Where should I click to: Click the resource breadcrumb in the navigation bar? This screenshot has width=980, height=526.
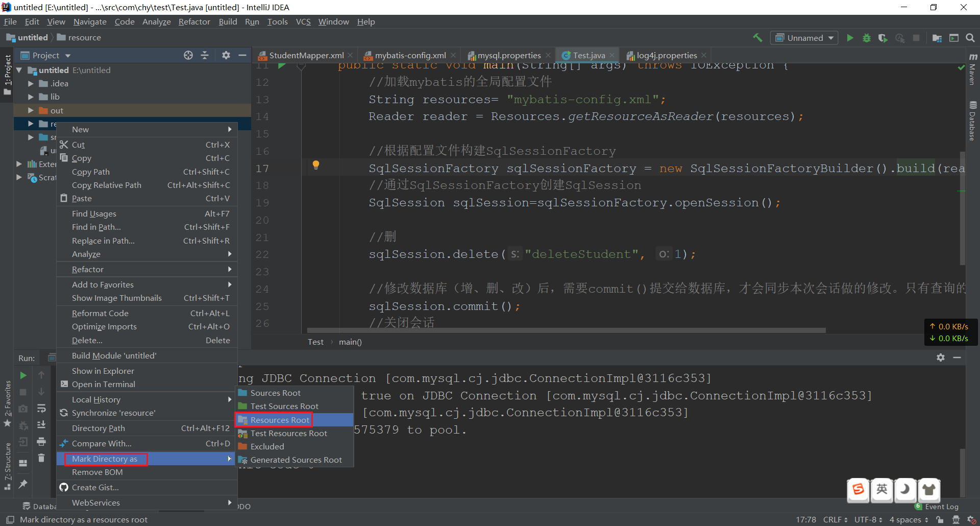[79, 38]
